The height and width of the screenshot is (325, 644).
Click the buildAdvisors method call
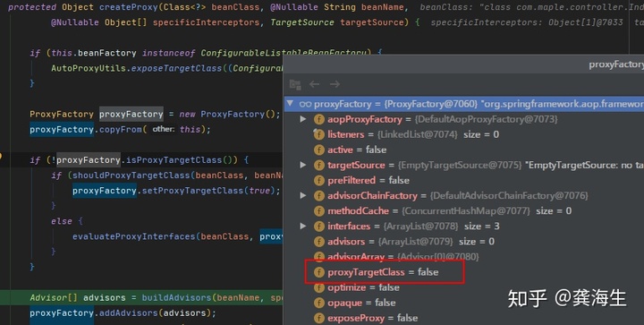(176, 297)
